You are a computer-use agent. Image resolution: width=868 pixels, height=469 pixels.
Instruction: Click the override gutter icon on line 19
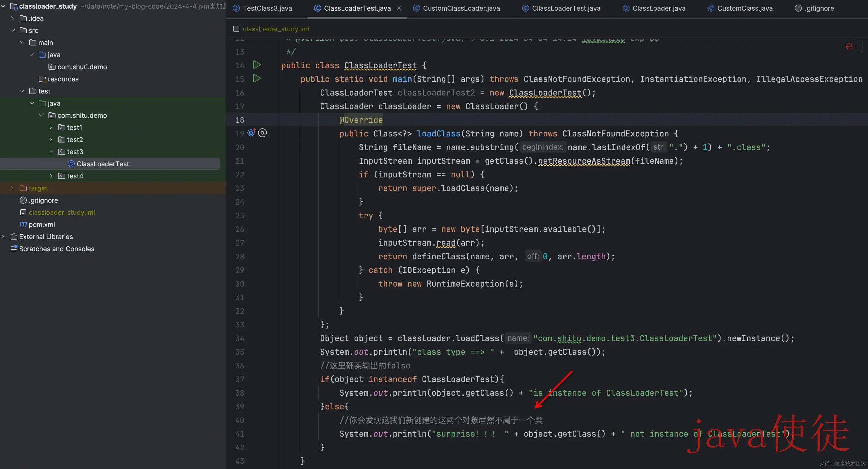(x=252, y=133)
